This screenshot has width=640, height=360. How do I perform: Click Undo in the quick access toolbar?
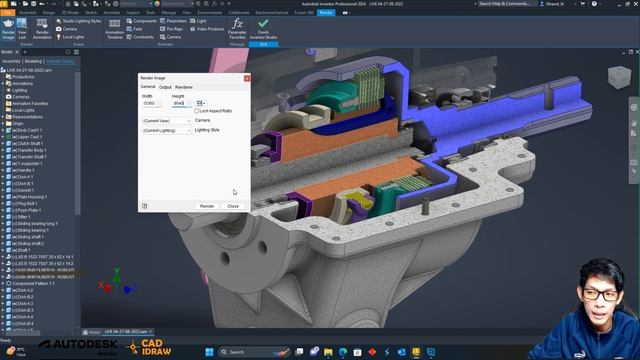[42, 4]
